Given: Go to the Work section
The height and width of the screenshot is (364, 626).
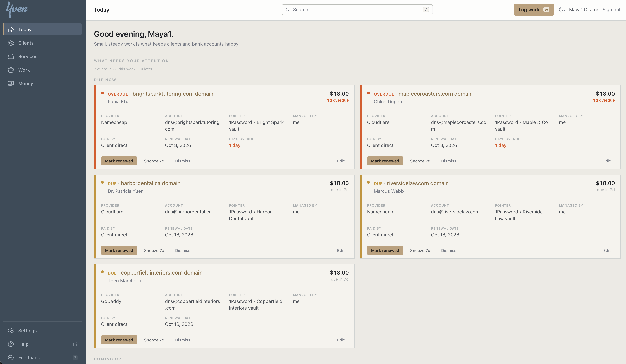Looking at the screenshot, I should pyautogui.click(x=42, y=70).
